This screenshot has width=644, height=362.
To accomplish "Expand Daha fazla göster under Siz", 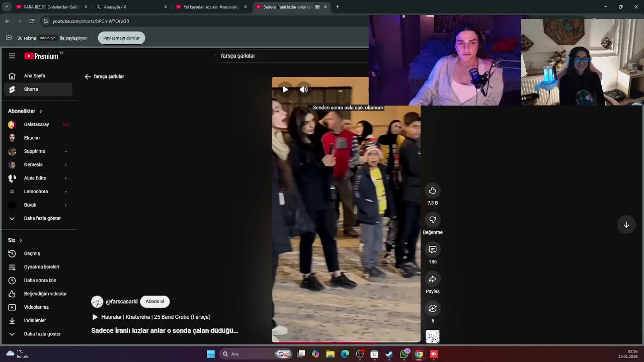I will tap(38, 334).
